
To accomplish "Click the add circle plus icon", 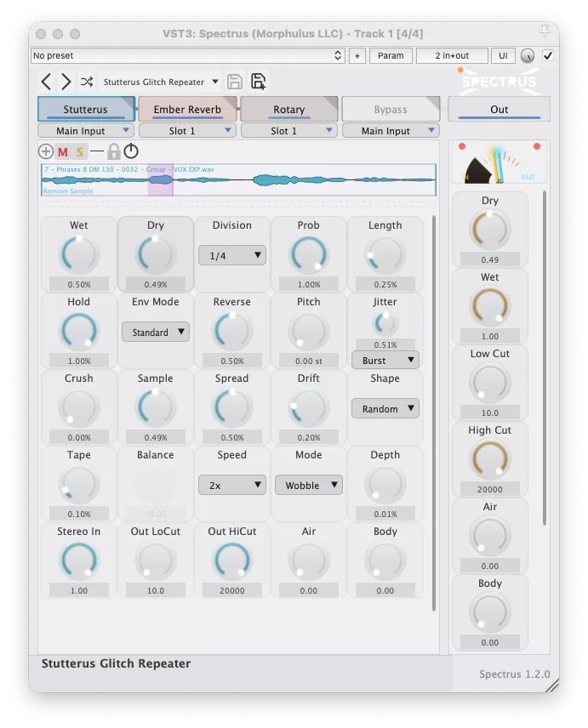I will (45, 151).
